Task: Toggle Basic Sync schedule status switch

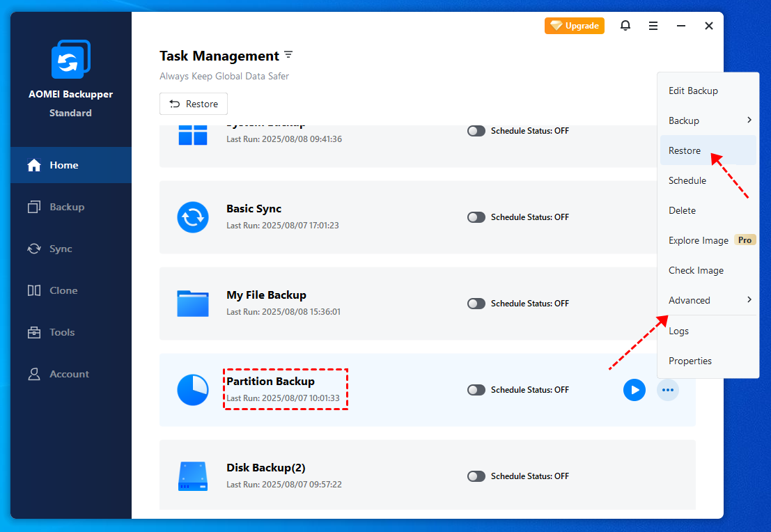Action: (x=476, y=217)
